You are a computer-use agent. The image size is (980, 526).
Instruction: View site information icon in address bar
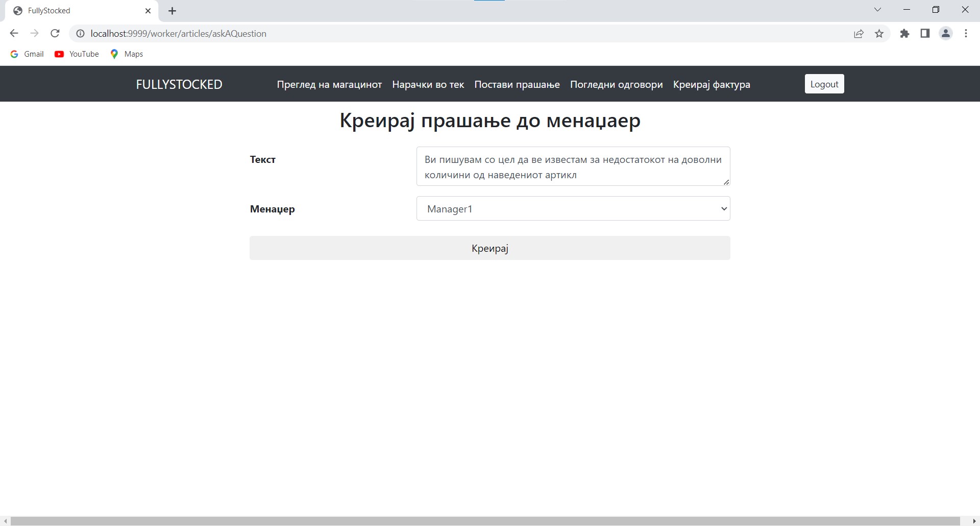(x=80, y=34)
